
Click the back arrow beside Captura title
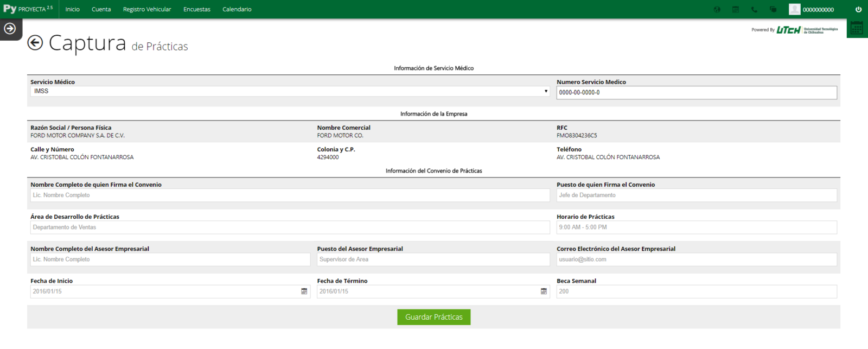[35, 43]
